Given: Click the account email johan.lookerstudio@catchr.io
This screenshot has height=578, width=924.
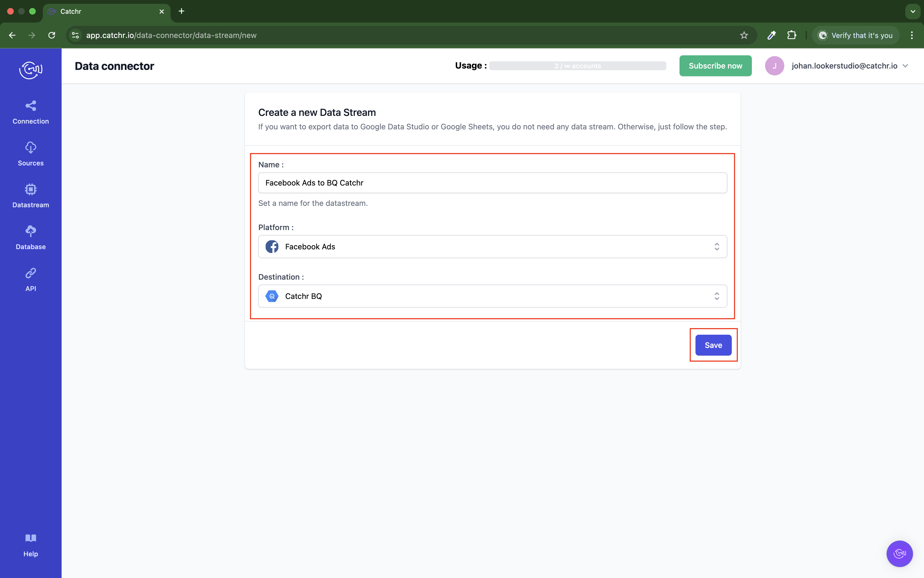Looking at the screenshot, I should tap(844, 66).
